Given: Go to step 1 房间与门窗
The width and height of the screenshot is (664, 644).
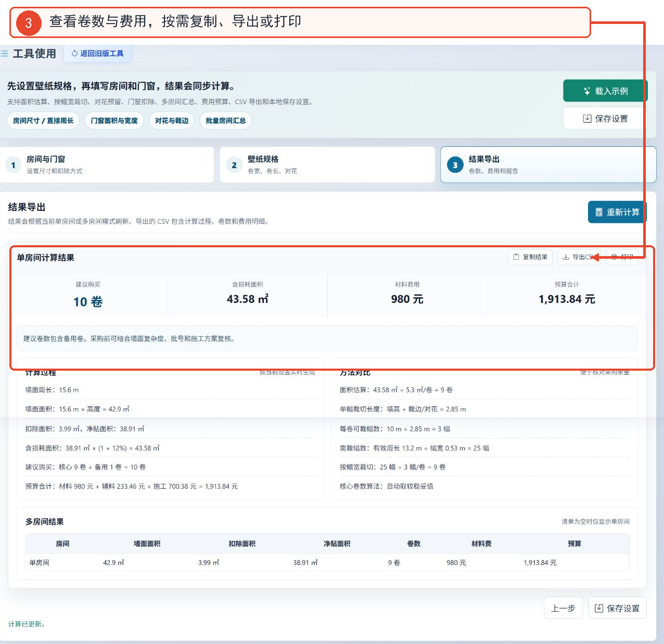Looking at the screenshot, I should tap(107, 165).
